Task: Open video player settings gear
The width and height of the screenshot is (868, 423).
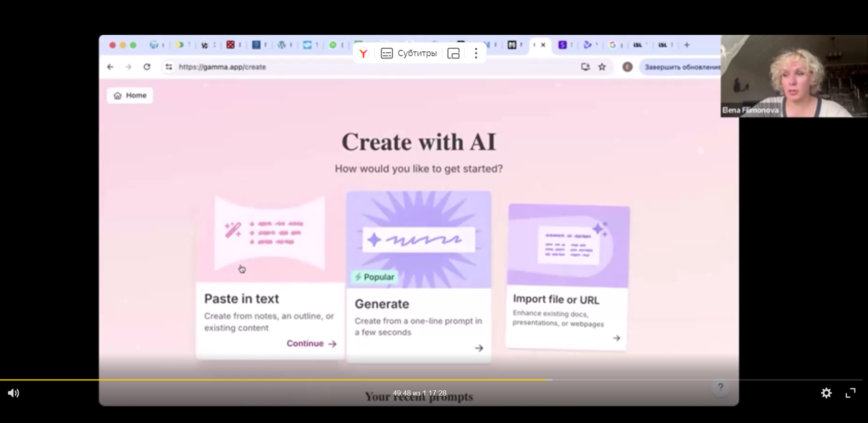Action: (x=826, y=393)
